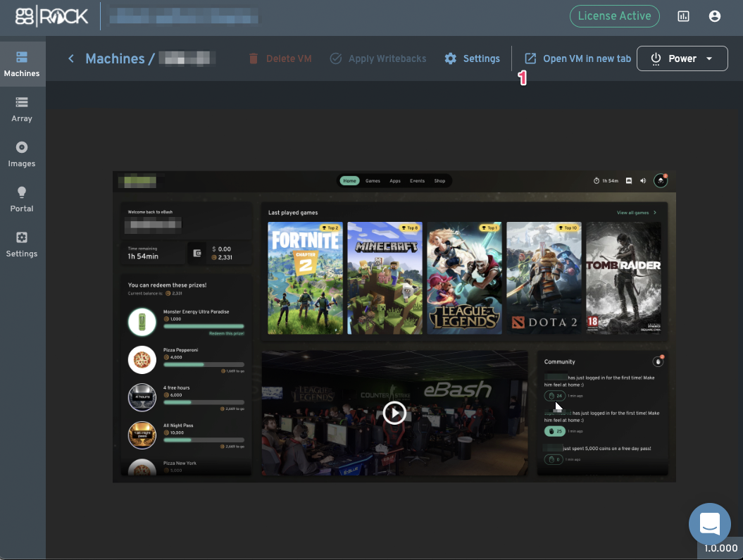The image size is (743, 560).
Task: Select the Home tab in the VM
Action: (350, 181)
